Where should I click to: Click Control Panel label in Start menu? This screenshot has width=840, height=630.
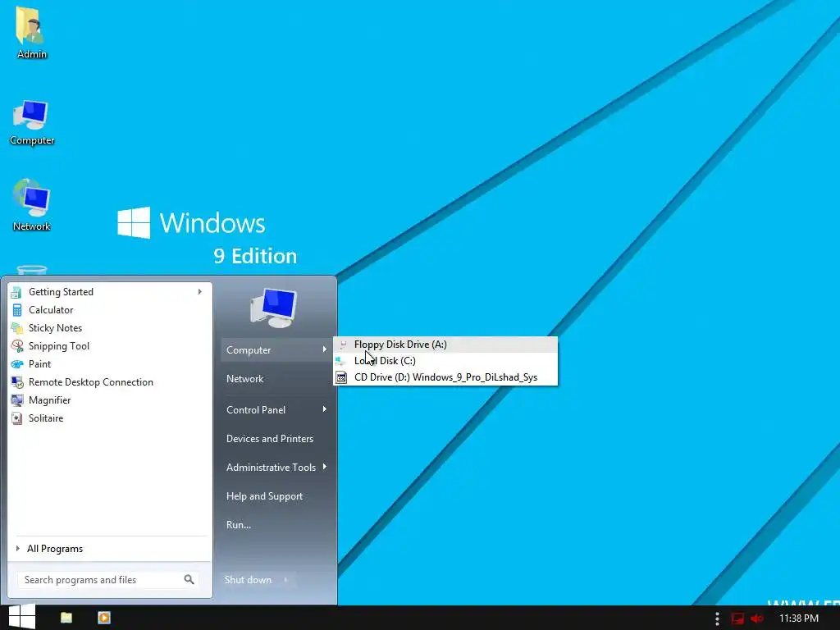pos(256,410)
